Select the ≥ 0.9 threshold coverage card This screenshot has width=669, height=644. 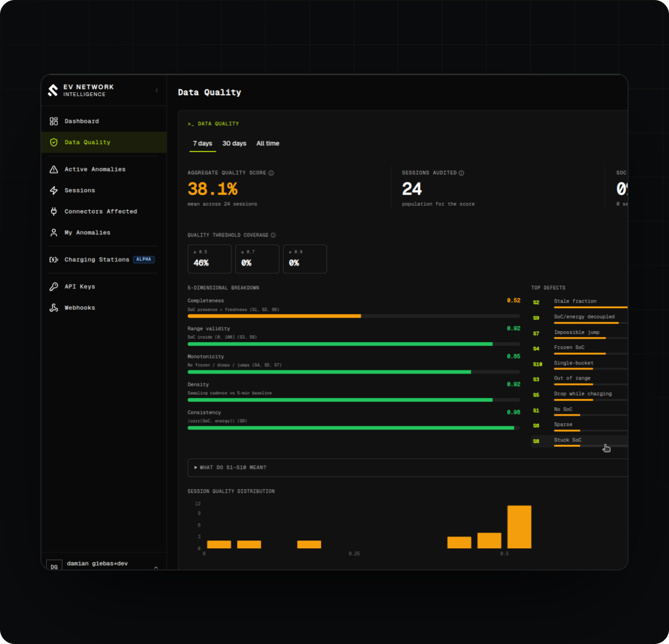pos(305,259)
